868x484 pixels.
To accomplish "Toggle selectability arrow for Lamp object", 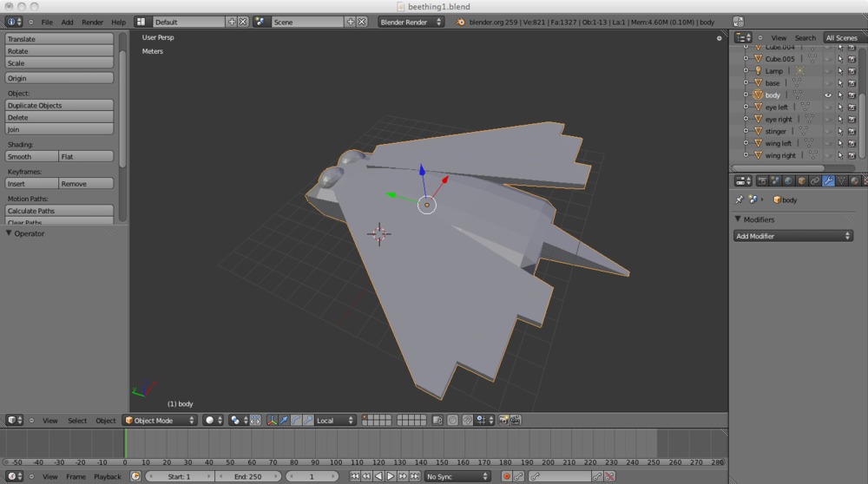I will pyautogui.click(x=840, y=71).
